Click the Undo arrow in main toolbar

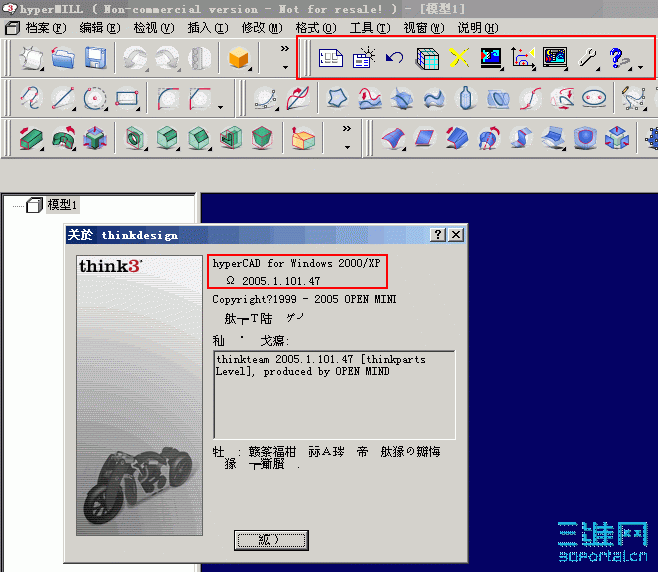135,58
